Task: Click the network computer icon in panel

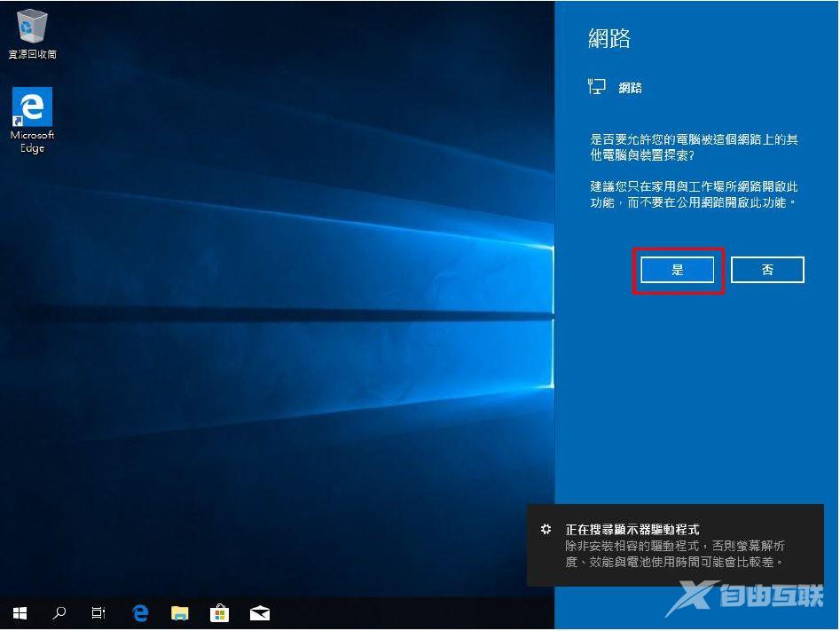Action: coord(596,86)
